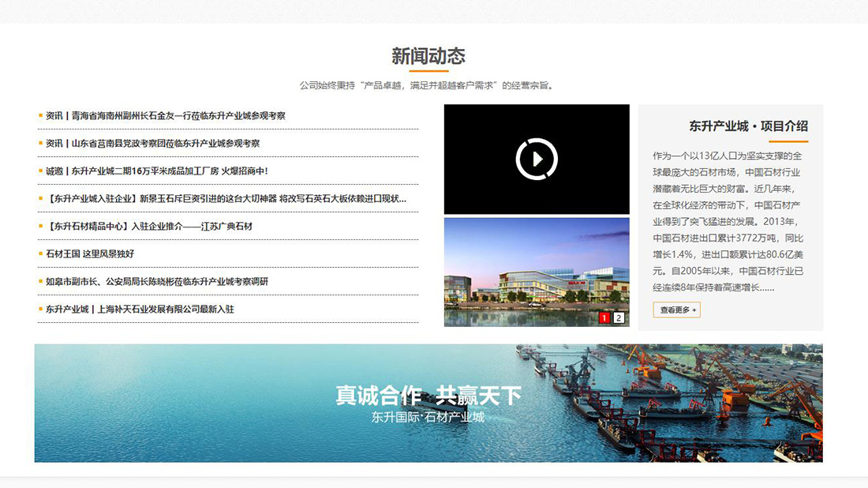Click the building rendering slideshow image
Viewport: 868px width, 488px height.
coord(537,272)
